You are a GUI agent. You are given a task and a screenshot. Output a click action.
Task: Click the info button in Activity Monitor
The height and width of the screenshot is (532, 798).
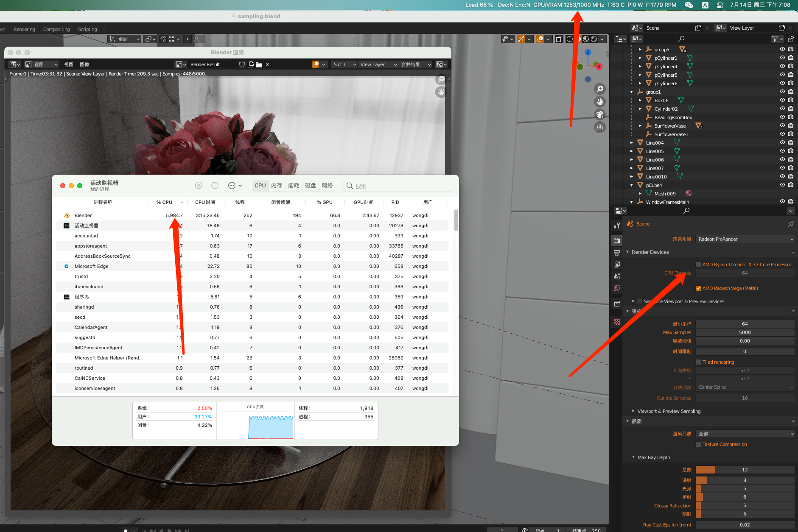(215, 185)
